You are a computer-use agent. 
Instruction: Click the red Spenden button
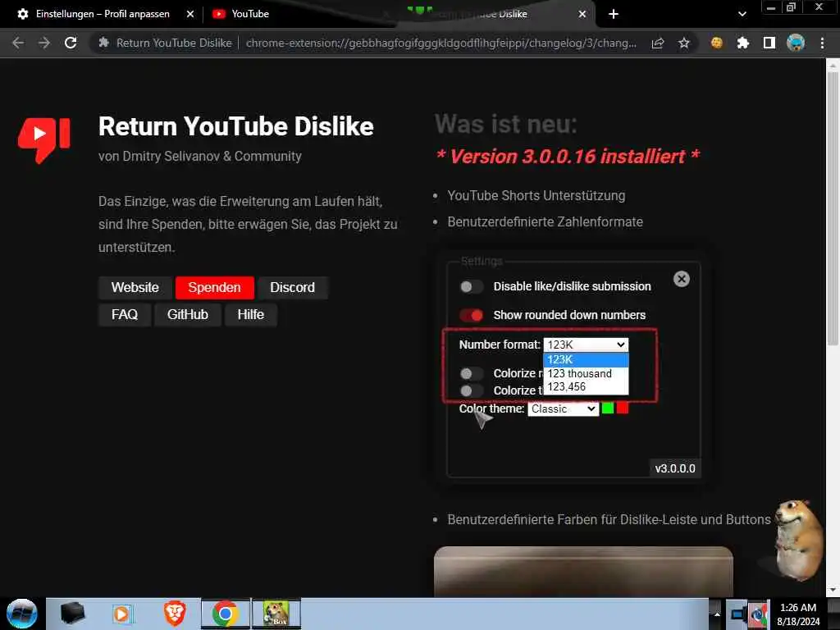click(214, 288)
